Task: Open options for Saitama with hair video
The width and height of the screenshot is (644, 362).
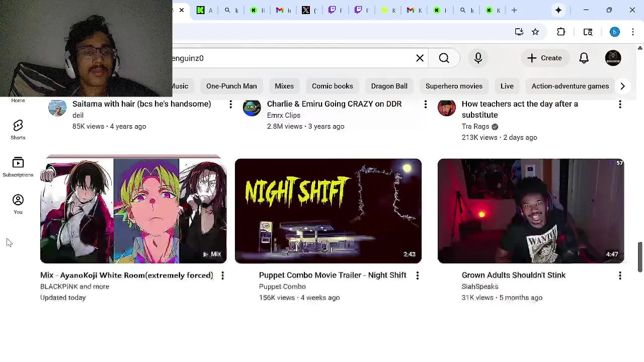Action: point(230,104)
